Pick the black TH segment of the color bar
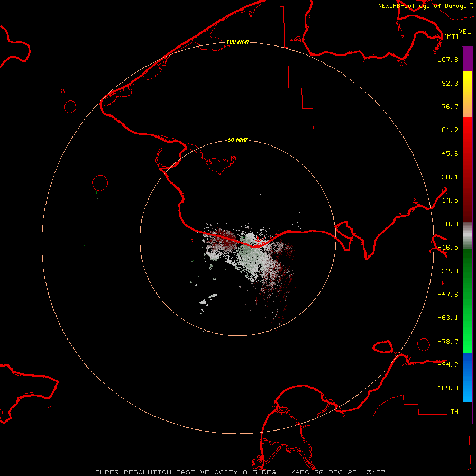The image size is (476, 476). pyautogui.click(x=467, y=413)
